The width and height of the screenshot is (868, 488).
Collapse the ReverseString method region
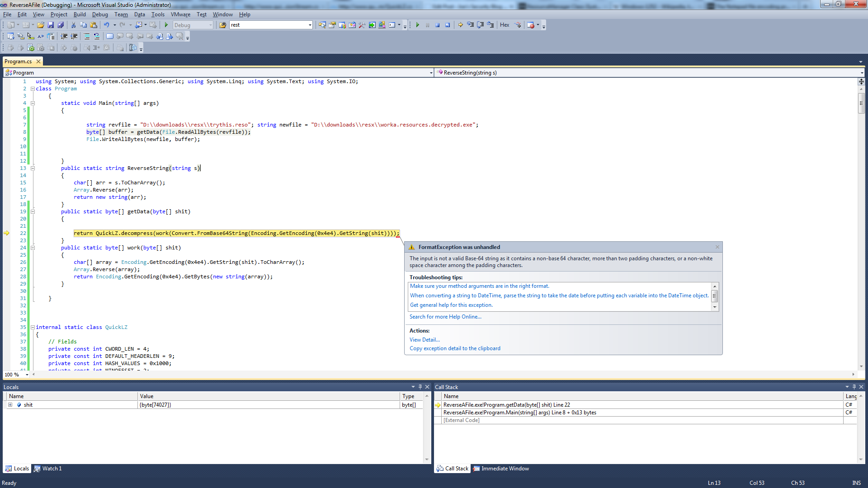pyautogui.click(x=33, y=168)
